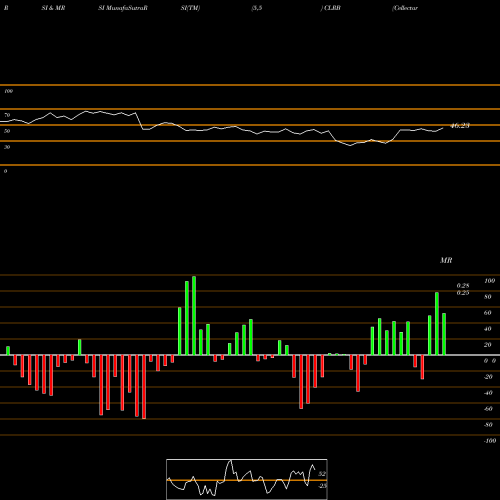
Task: Click the RSI value label 46.23
Action: point(460,126)
